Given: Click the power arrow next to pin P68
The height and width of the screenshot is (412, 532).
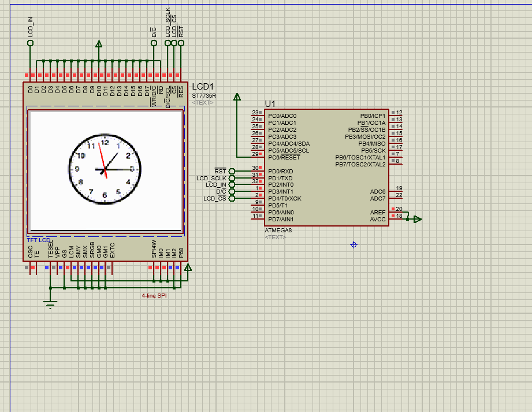Looking at the screenshot, I should [187, 268].
